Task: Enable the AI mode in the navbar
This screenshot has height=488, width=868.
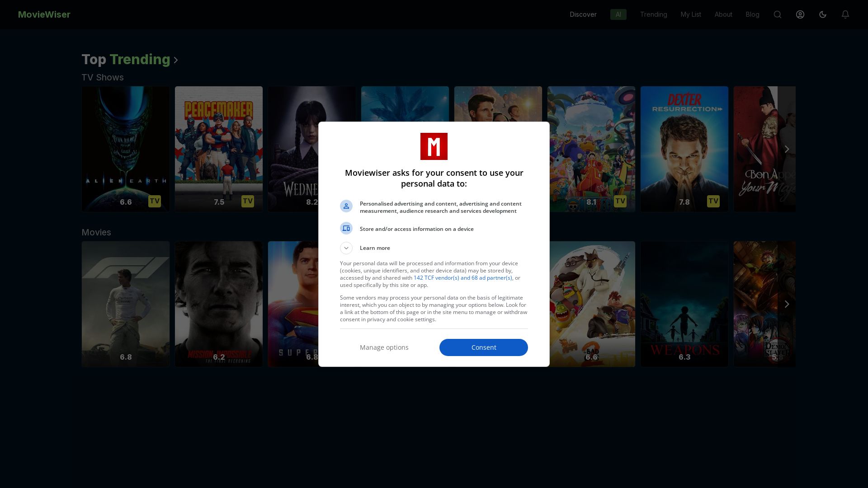Action: 618,14
